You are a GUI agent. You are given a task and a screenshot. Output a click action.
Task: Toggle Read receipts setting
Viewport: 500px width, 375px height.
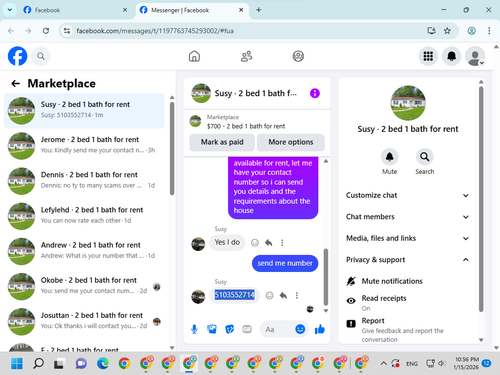[407, 302]
